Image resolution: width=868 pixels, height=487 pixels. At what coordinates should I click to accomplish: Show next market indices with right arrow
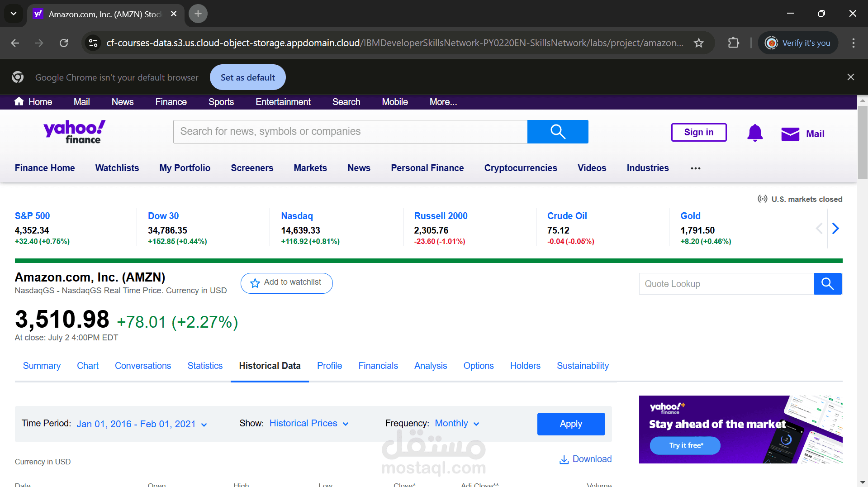(x=835, y=229)
